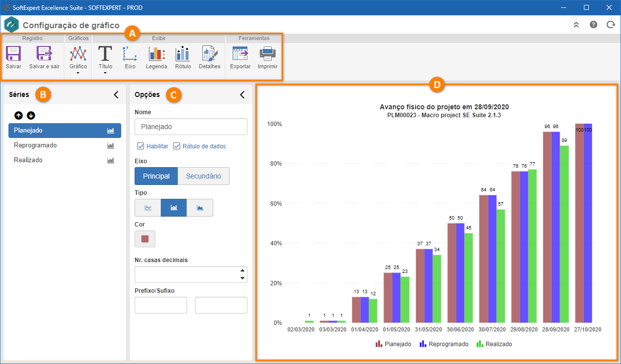Decrease Nr. casas decimais with down arrow
This screenshot has height=364, width=621.
click(x=242, y=278)
